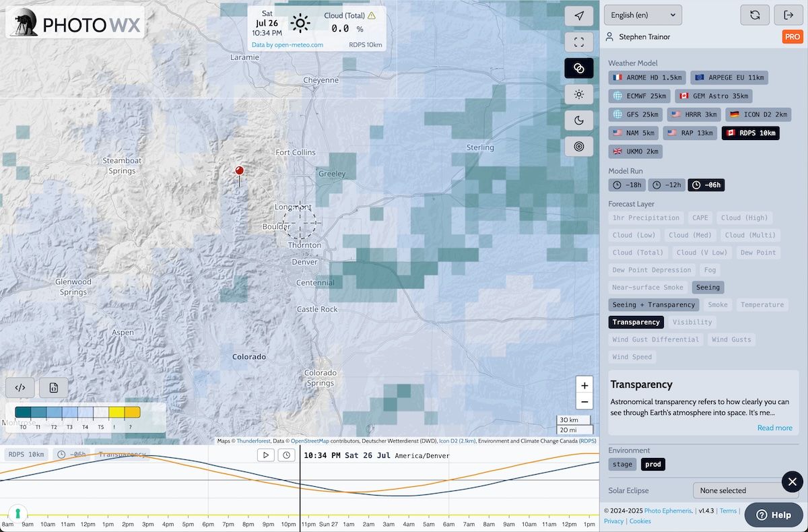Close the side panel with X button
This screenshot has height=532, width=808.
click(793, 481)
